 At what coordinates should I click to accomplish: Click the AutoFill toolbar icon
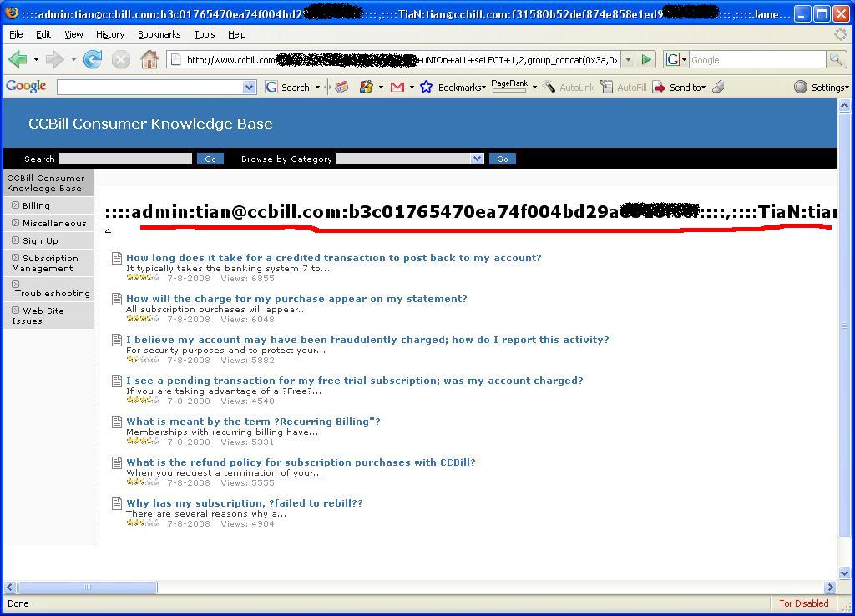606,87
